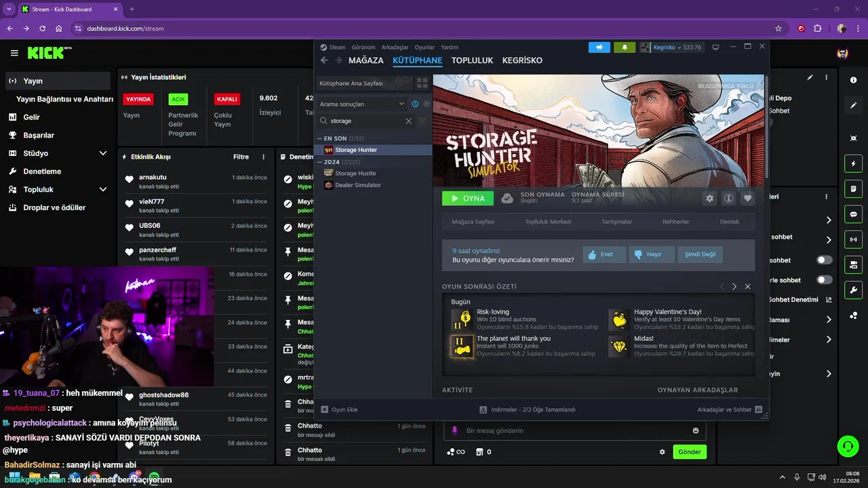The image size is (868, 488).
Task: Click Oyun Ekle in Steam footer
Action: click(x=339, y=409)
